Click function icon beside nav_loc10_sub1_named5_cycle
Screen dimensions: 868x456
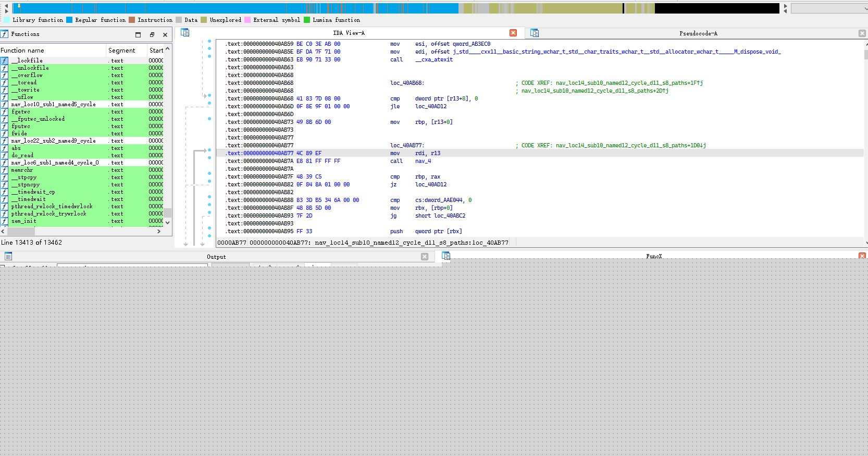[4, 104]
